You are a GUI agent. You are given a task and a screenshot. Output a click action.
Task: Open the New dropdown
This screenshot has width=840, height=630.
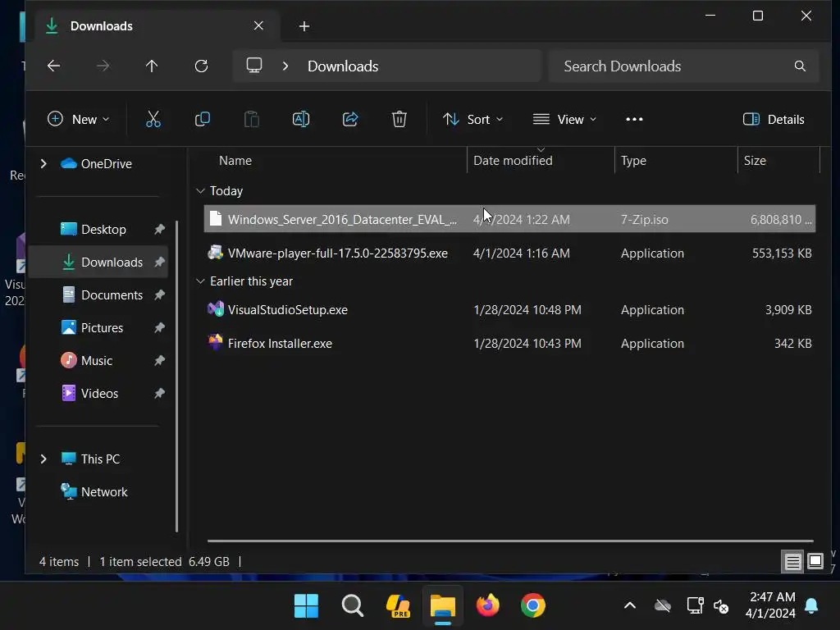(79, 119)
